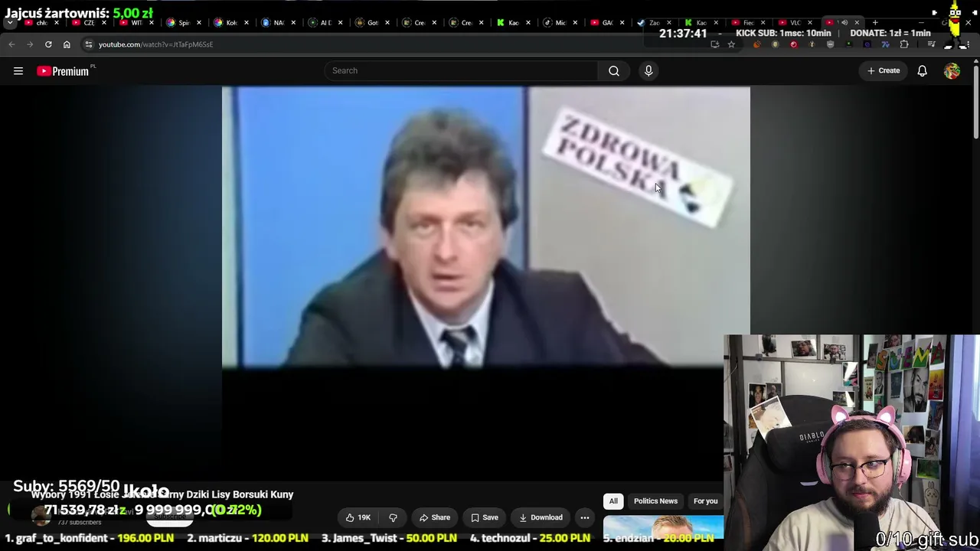Click the YouTube search input field

(x=462, y=70)
